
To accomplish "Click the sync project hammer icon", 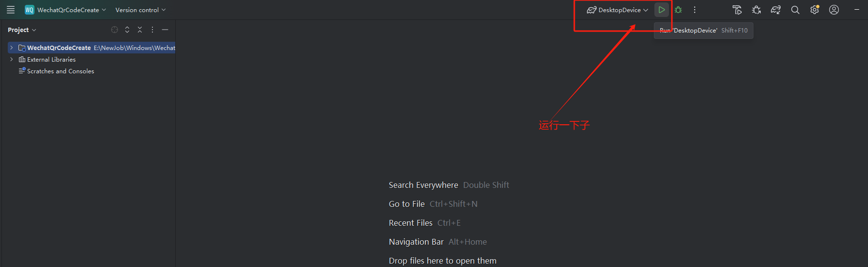I will click(737, 10).
